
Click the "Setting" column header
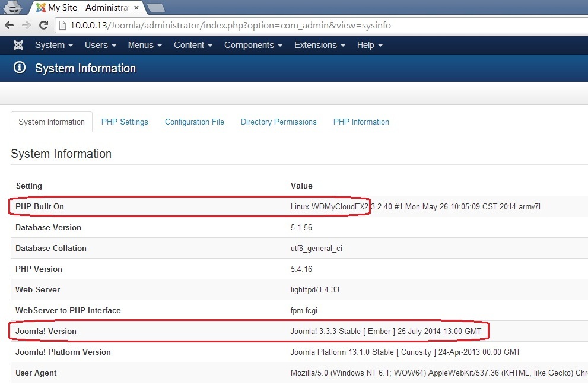(29, 186)
